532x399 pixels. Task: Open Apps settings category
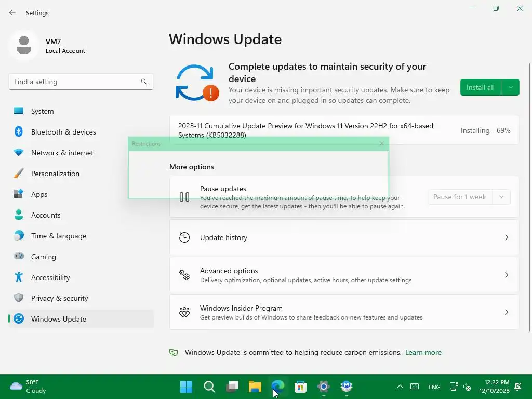pyautogui.click(x=81, y=194)
